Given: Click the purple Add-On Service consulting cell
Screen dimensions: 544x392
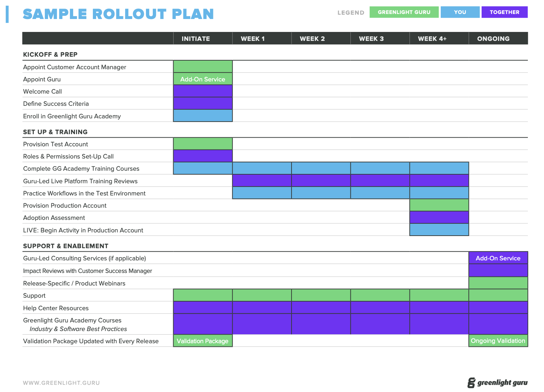Looking at the screenshot, I should [498, 258].
